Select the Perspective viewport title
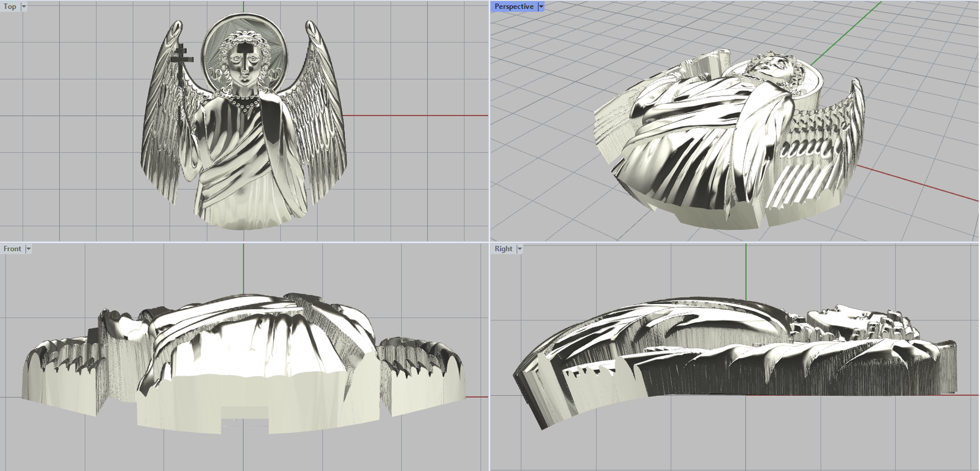The width and height of the screenshot is (980, 471). point(513,7)
